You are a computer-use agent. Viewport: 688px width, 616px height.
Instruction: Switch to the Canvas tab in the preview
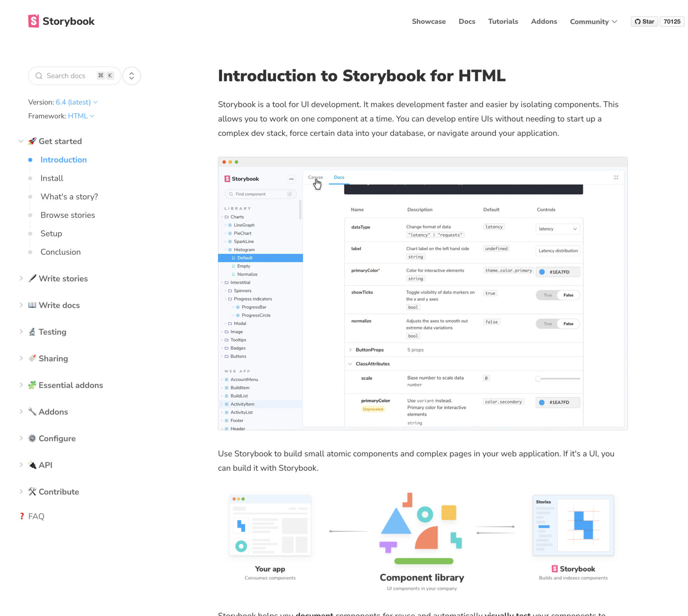point(315,177)
